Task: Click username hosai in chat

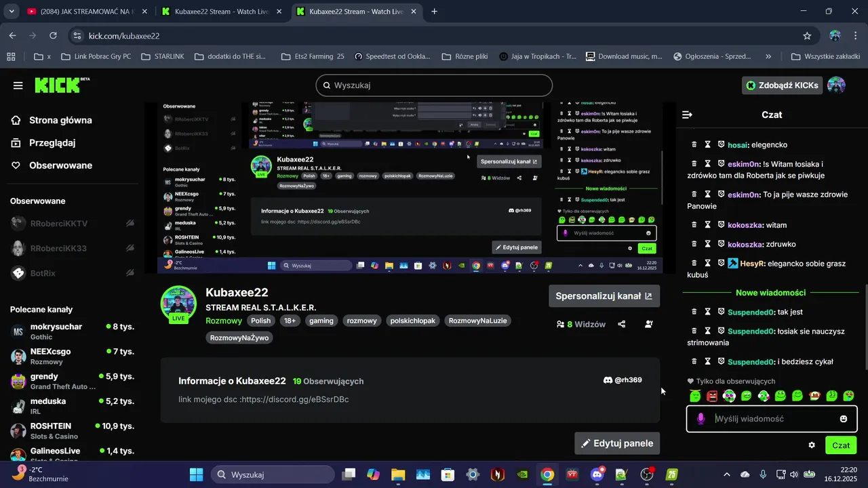Action: [738, 144]
